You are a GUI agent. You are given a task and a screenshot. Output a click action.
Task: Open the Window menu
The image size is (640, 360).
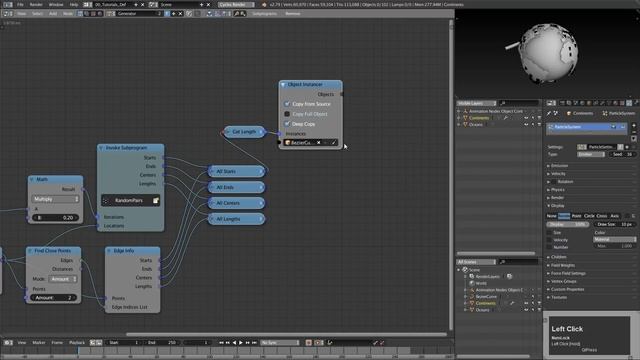[56, 4]
